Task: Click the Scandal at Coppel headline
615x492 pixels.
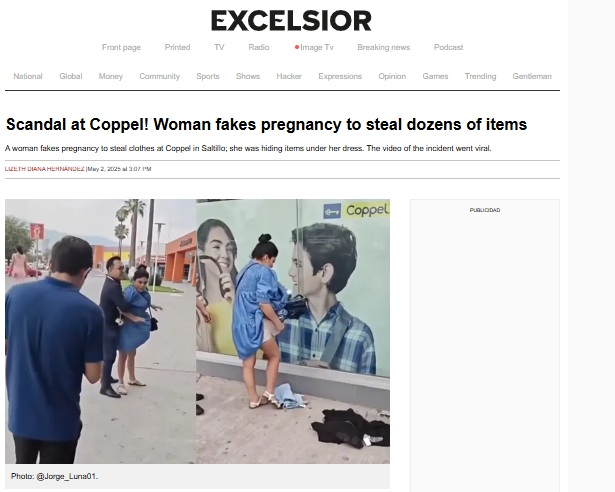Action: point(266,124)
